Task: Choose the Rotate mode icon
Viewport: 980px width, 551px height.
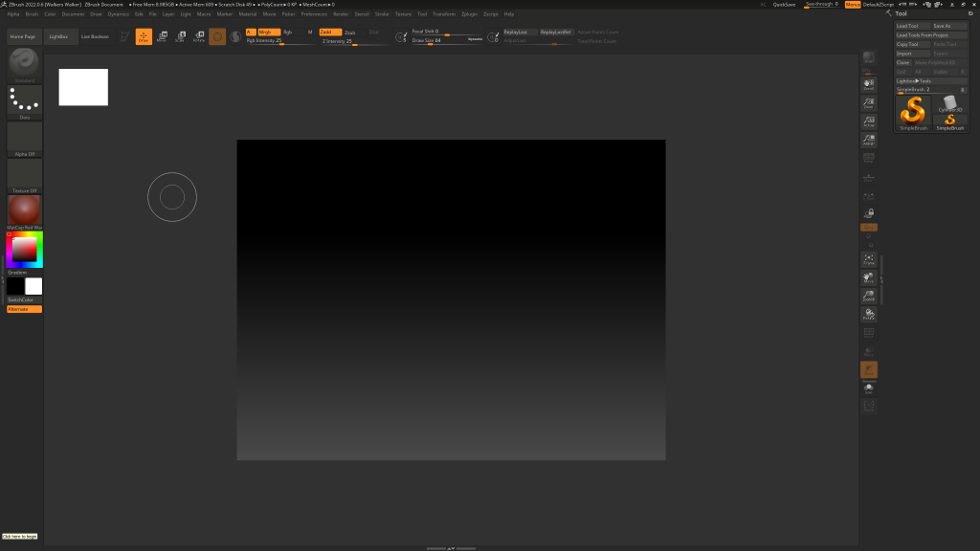Action: pos(198,36)
